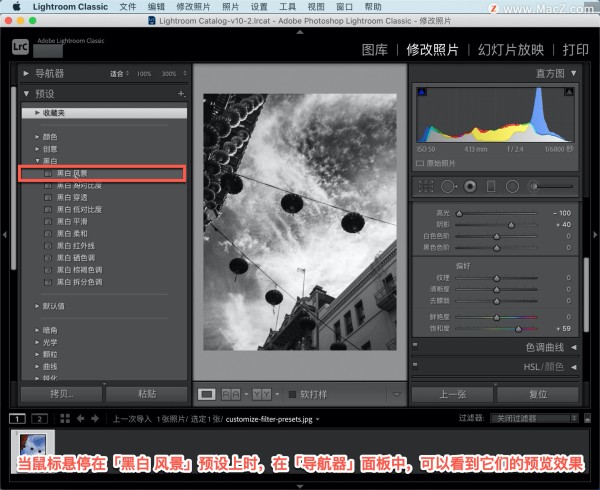Click the 复位 reset button
600x490 pixels.
(x=537, y=394)
